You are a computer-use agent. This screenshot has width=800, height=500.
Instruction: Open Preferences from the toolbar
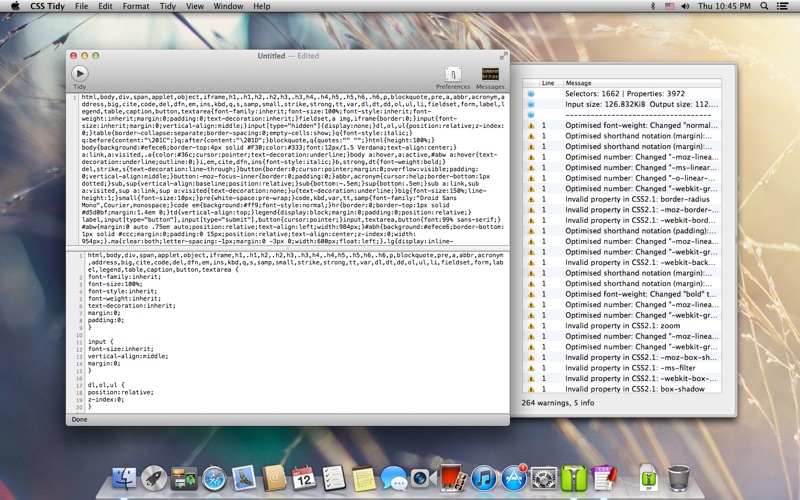click(x=453, y=78)
